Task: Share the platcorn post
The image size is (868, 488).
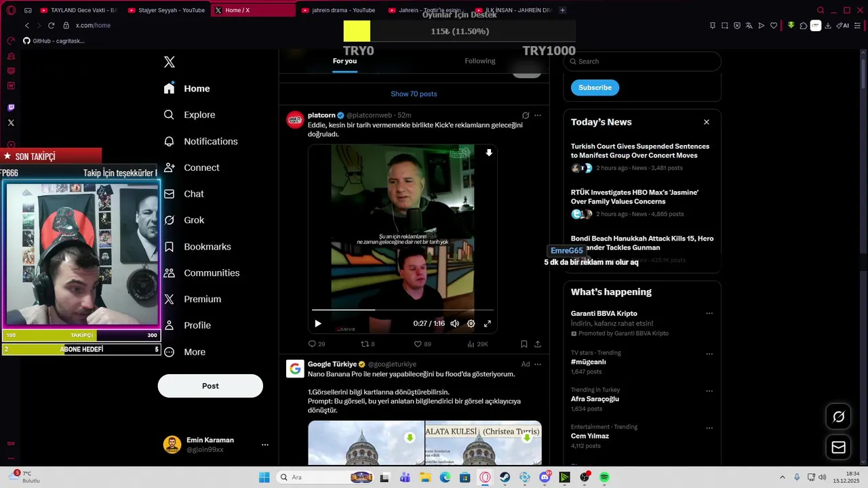Action: pos(538,344)
